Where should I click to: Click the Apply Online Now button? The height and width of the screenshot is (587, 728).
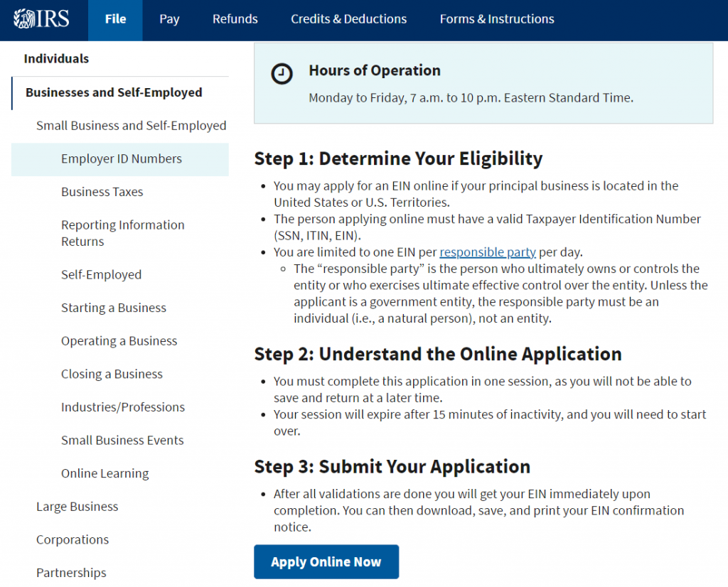click(326, 561)
